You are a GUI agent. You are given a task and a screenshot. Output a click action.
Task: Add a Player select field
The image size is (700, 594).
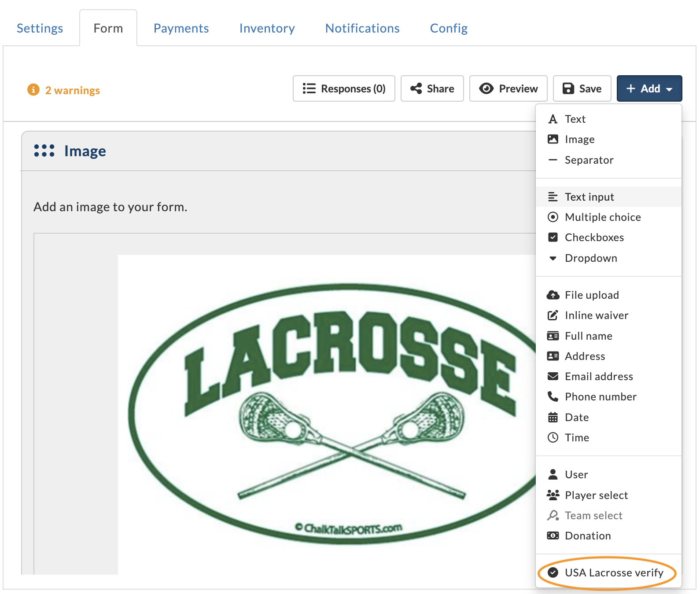608,495
